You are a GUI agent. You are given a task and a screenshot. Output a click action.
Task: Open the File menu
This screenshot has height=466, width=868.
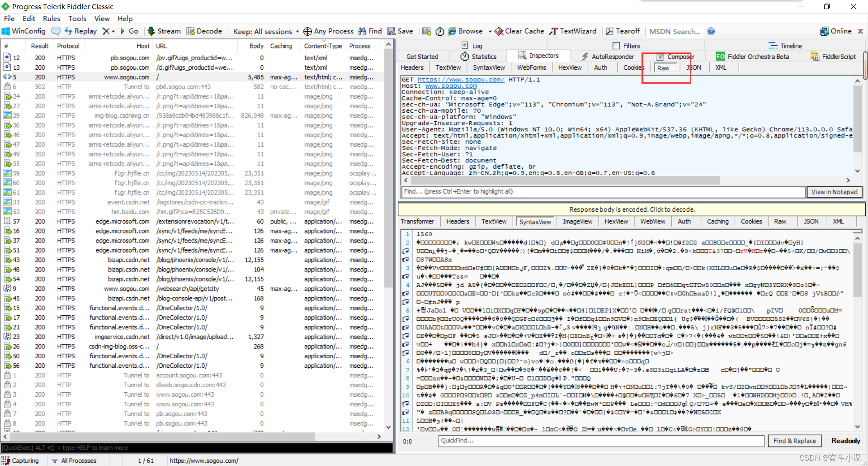pos(9,19)
